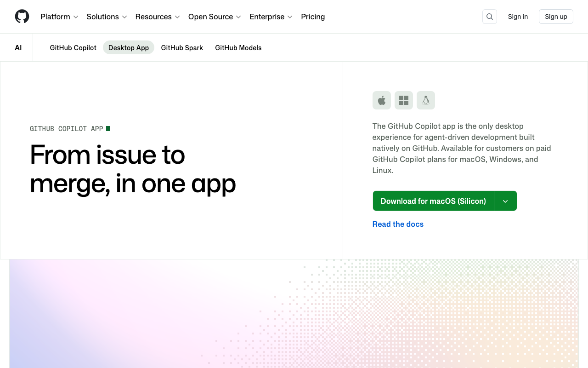Select the Desktop App tab

click(x=129, y=47)
